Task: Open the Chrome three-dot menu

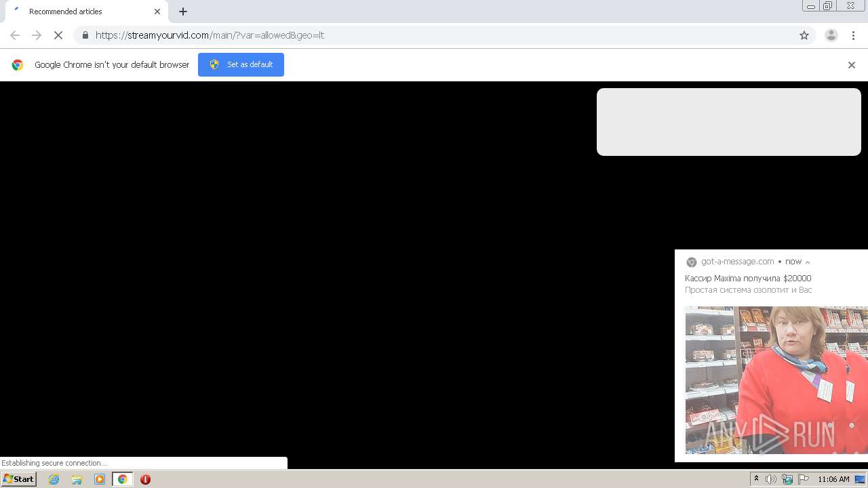Action: coord(853,35)
